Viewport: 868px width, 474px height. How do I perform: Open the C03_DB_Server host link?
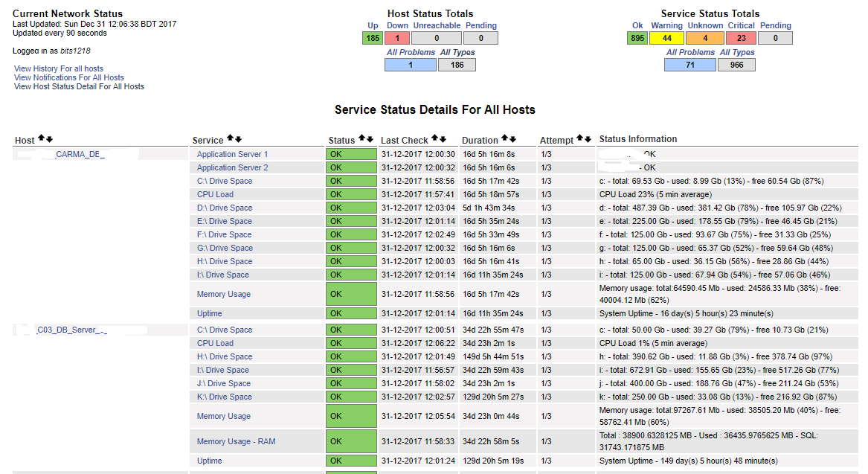(71, 330)
